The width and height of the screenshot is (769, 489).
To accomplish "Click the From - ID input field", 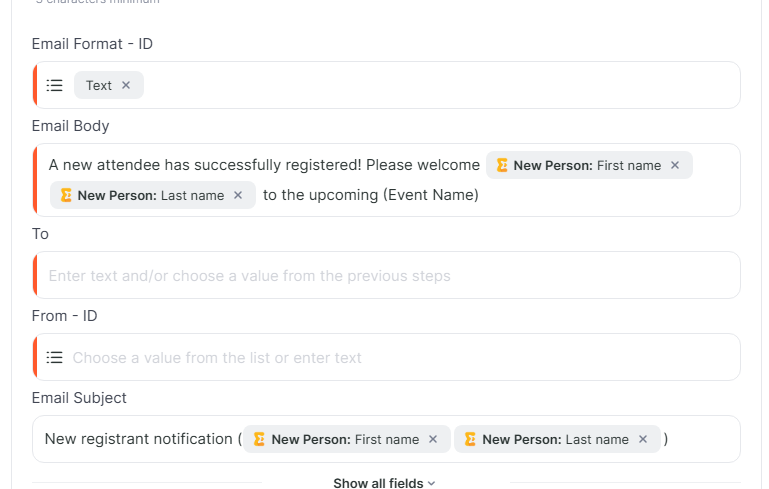I will point(400,358).
